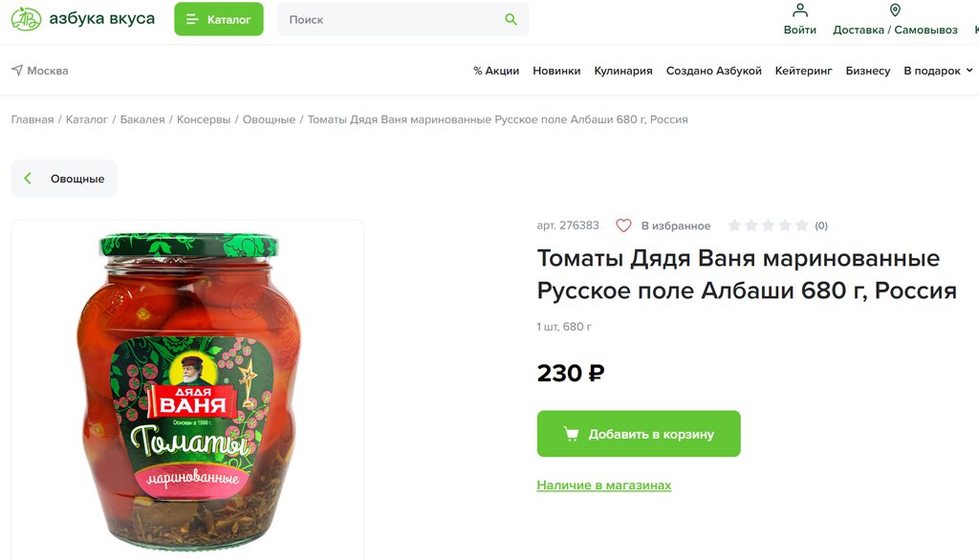Click the Войти user profile icon
Viewport: 979px width, 560px height.
[x=800, y=11]
